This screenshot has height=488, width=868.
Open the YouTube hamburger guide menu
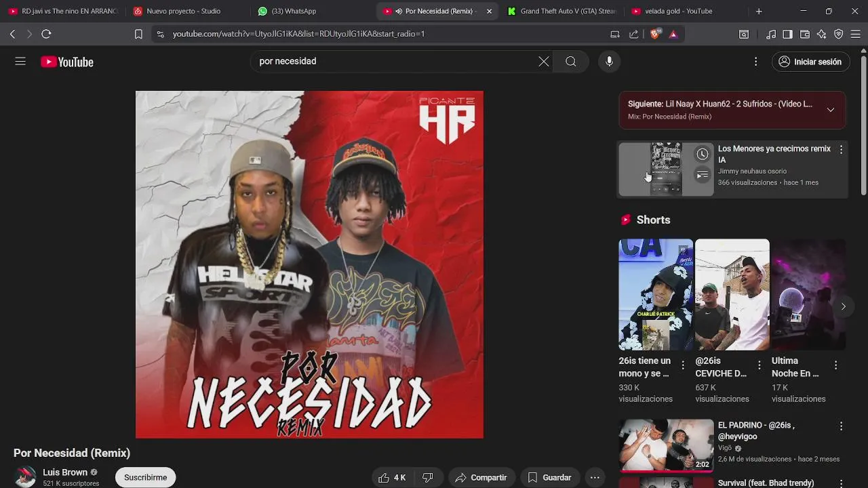[20, 62]
